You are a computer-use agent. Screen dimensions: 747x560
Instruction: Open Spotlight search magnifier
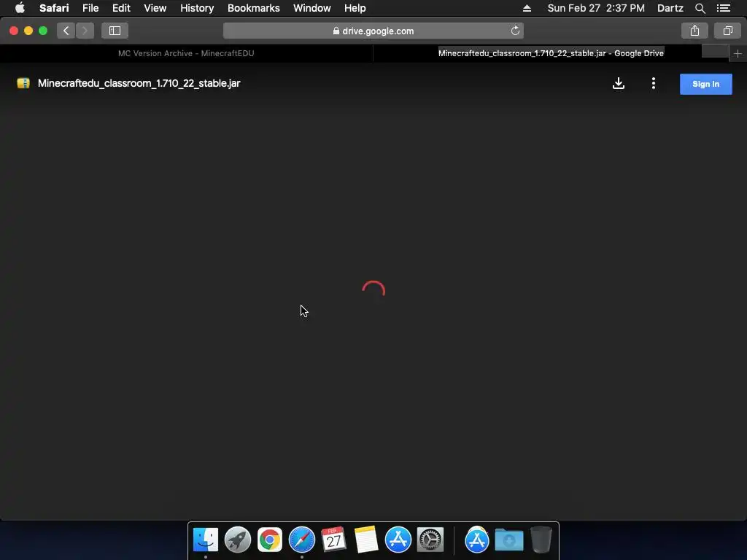(700, 8)
